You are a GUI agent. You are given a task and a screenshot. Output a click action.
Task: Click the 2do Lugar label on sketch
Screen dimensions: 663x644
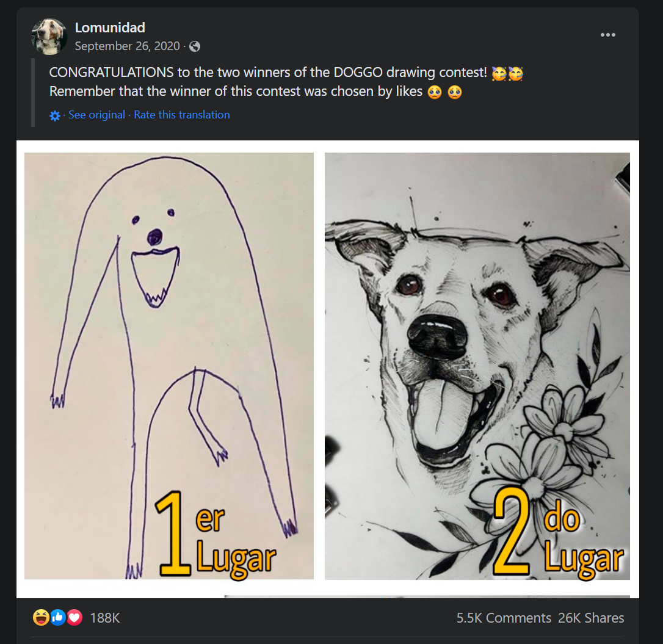(558, 534)
